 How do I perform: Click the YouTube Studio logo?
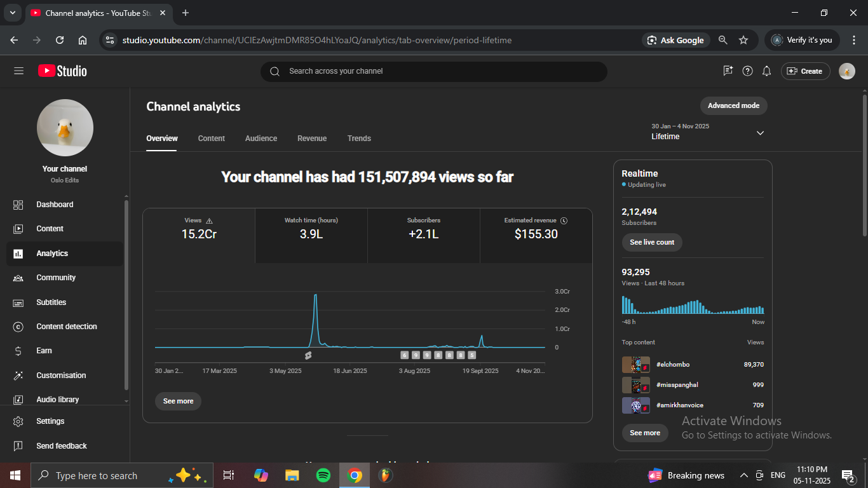coord(62,71)
